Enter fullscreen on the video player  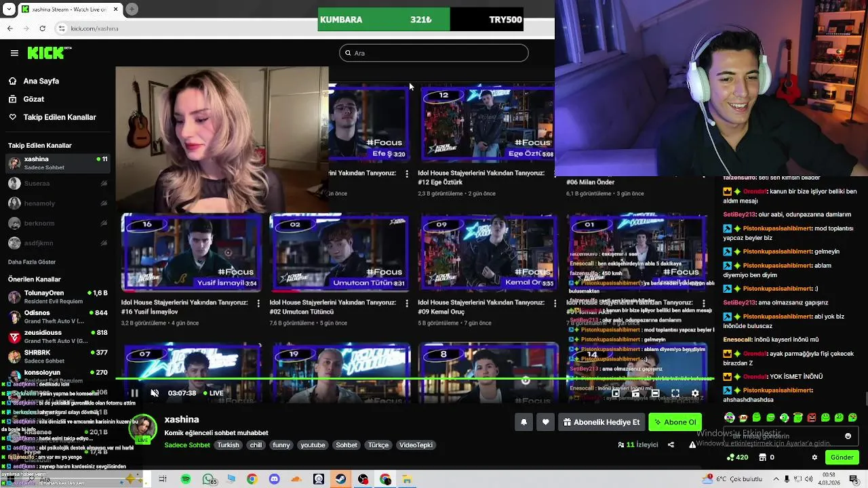[675, 393]
